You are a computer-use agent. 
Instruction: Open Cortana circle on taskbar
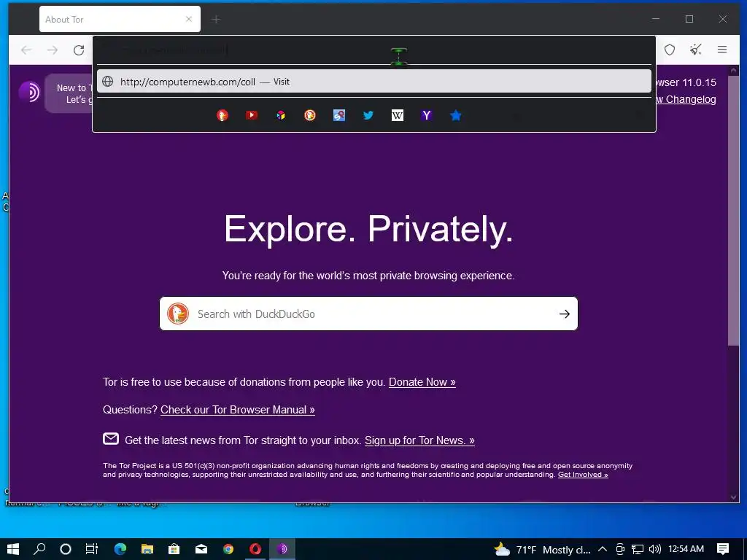click(66, 549)
